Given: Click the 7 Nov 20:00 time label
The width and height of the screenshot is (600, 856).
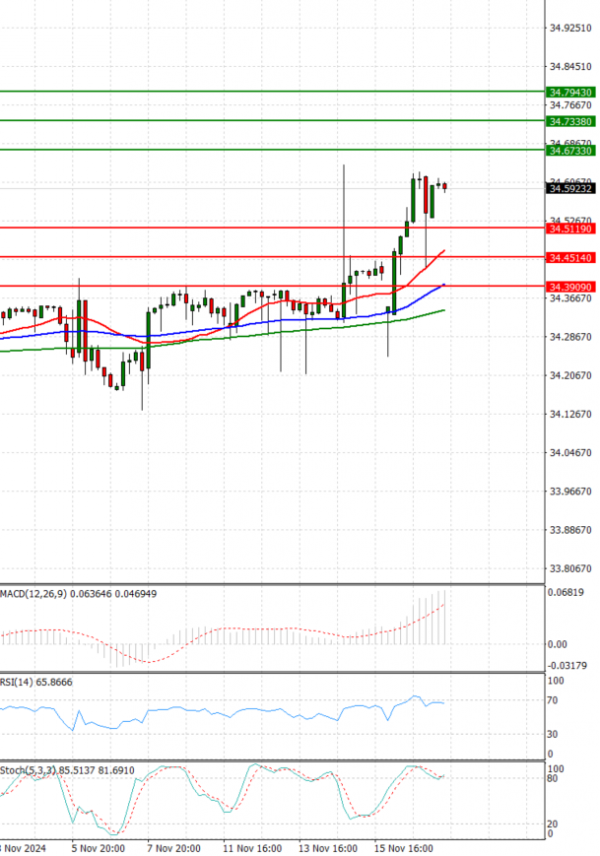Looking at the screenshot, I should coord(174,848).
